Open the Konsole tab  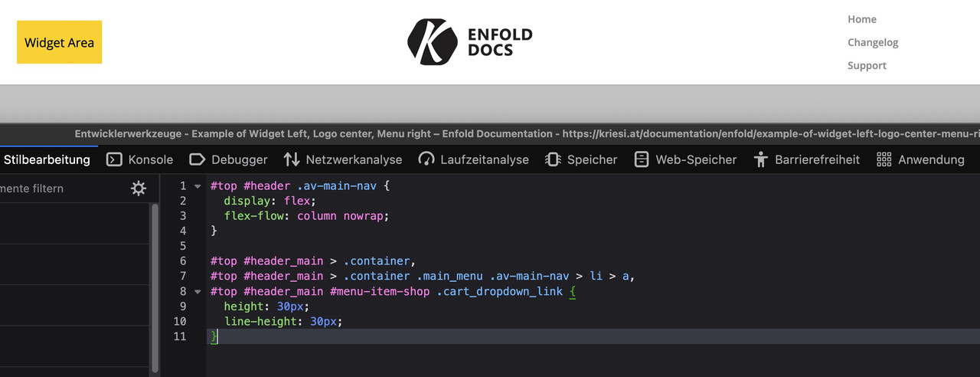[x=139, y=159]
